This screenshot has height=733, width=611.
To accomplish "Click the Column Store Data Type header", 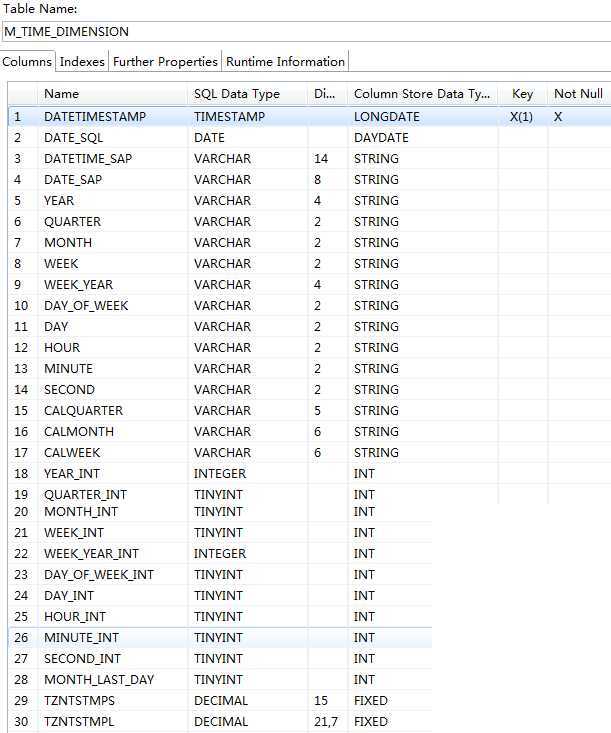I will (x=422, y=94).
